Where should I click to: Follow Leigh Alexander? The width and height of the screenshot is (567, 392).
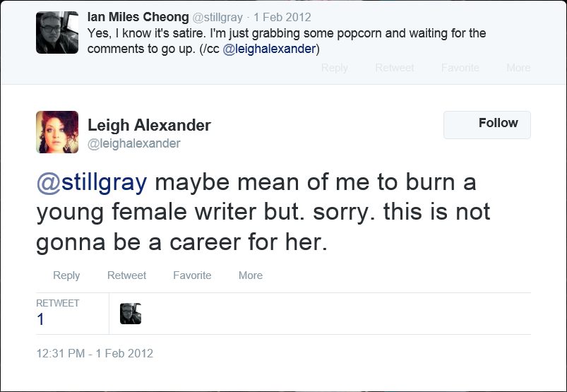(x=487, y=124)
